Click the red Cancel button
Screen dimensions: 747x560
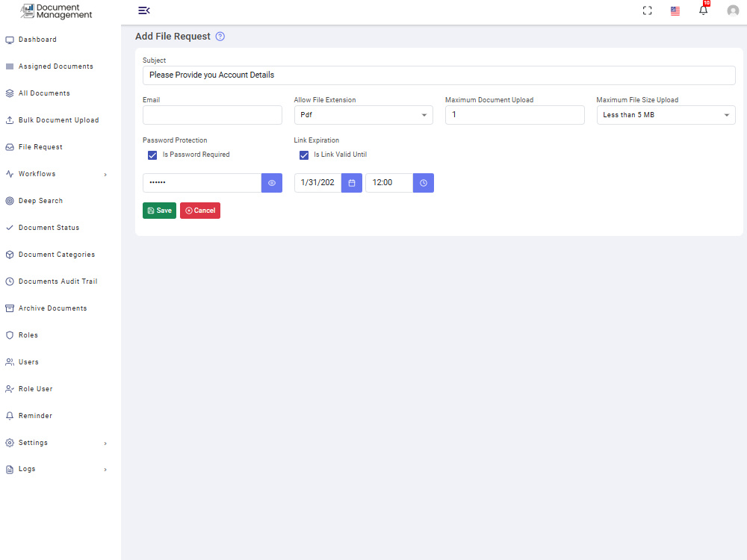(200, 211)
